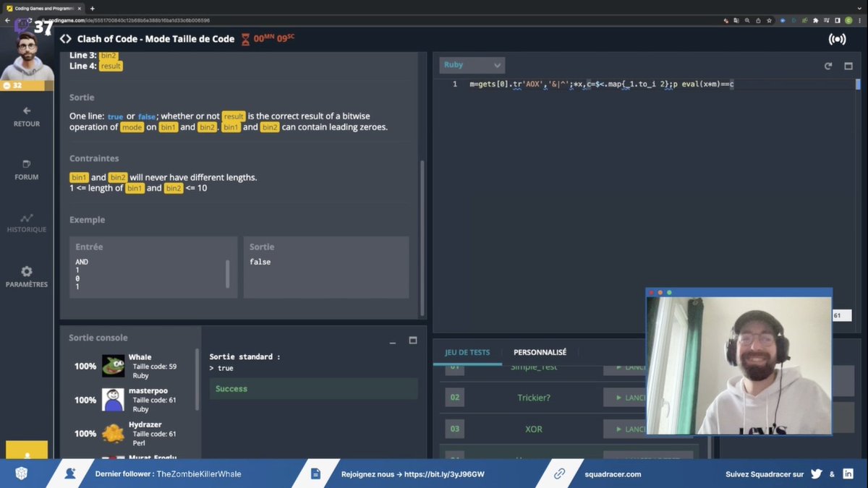Click the player avatar in sidebar
The image size is (868, 488).
pos(27,56)
